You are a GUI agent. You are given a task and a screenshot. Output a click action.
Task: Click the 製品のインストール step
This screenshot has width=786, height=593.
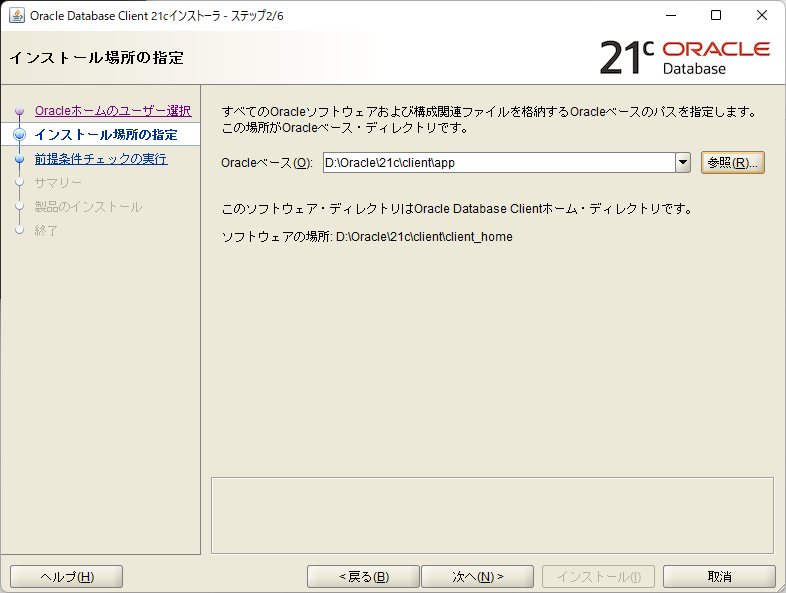tap(88, 207)
